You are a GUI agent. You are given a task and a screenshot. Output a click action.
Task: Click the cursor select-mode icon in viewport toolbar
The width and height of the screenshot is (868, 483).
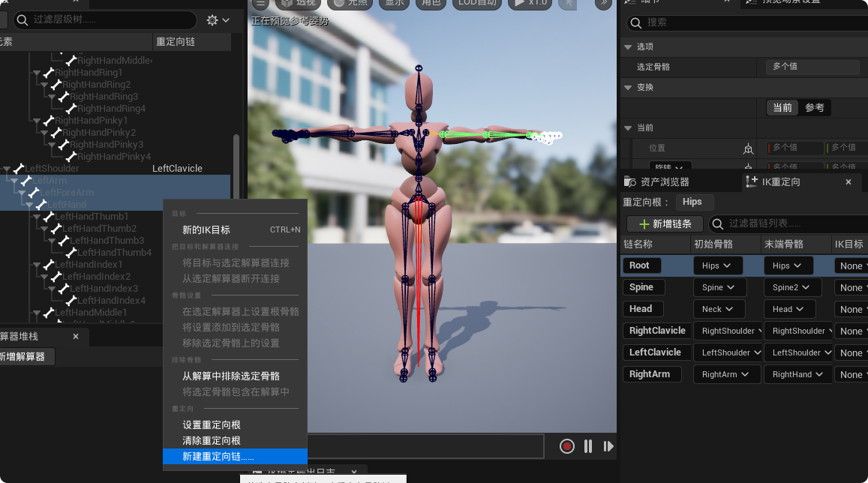[x=568, y=3]
